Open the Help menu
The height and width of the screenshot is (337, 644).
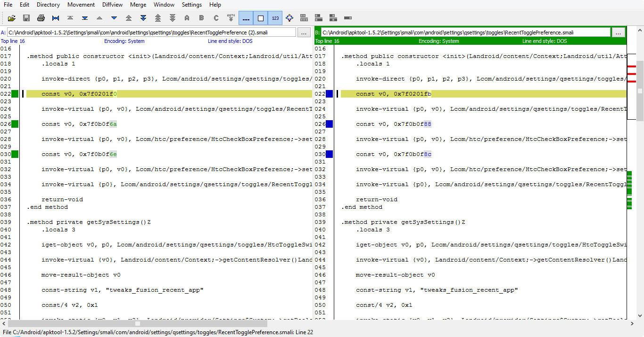click(215, 5)
